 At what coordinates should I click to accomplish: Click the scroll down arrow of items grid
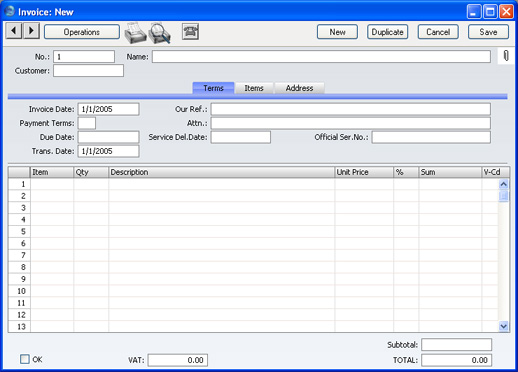tap(504, 326)
